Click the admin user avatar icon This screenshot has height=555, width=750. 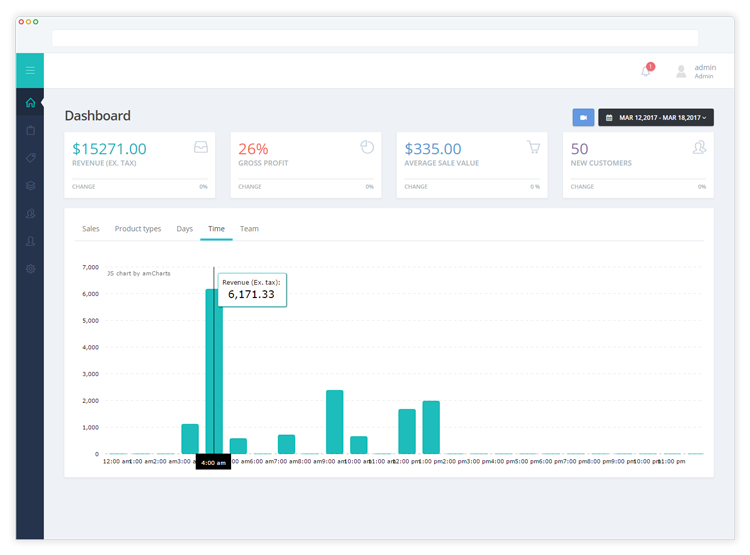[x=681, y=72]
